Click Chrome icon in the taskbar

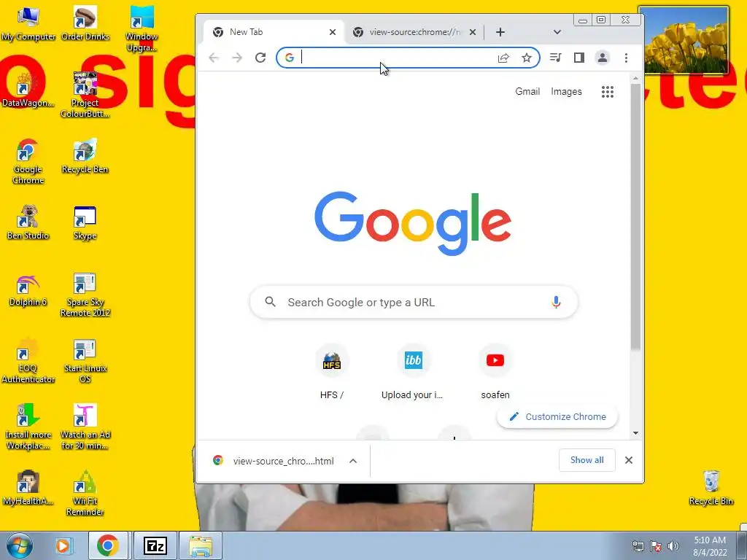pyautogui.click(x=108, y=545)
